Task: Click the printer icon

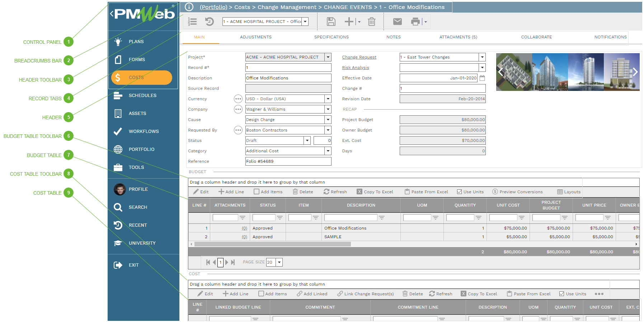Action: coord(415,22)
